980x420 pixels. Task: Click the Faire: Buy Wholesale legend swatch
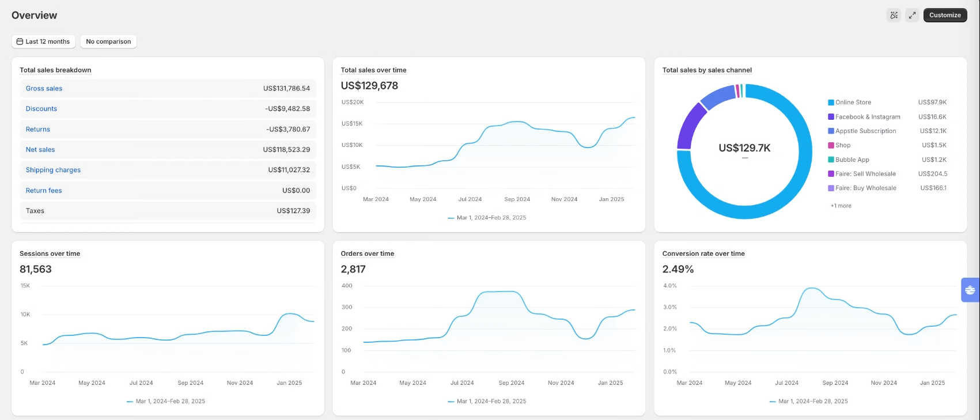tap(831, 188)
